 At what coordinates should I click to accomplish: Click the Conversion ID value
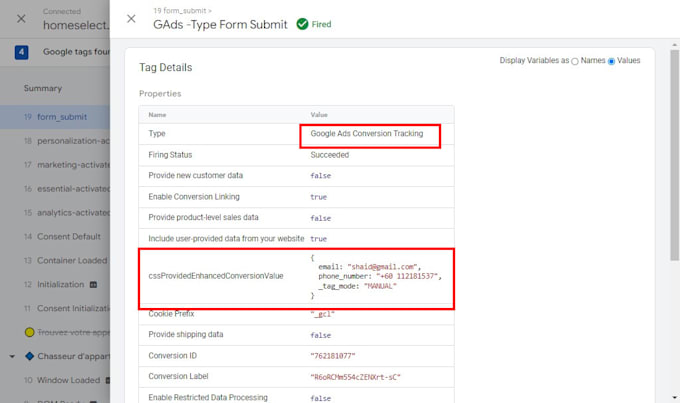pos(333,356)
